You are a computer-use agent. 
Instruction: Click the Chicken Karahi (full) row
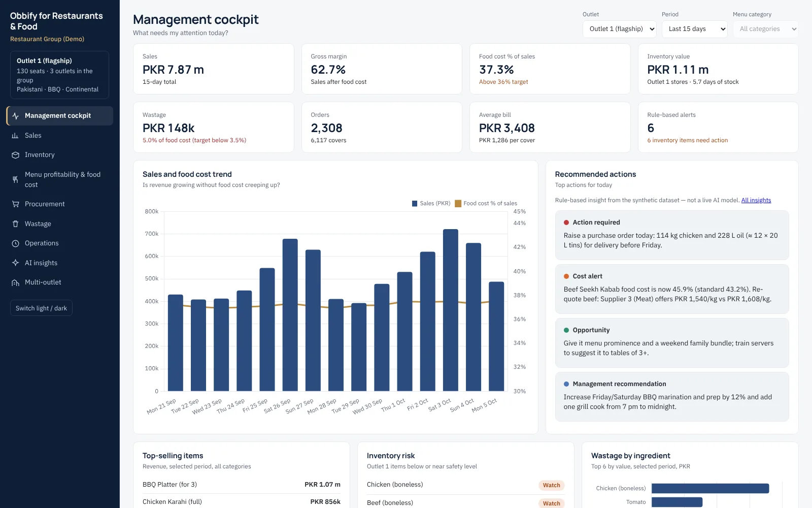[242, 502]
